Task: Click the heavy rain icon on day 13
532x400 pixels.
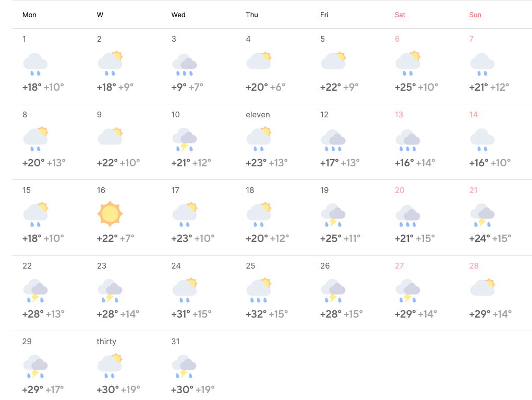Action: 408,139
